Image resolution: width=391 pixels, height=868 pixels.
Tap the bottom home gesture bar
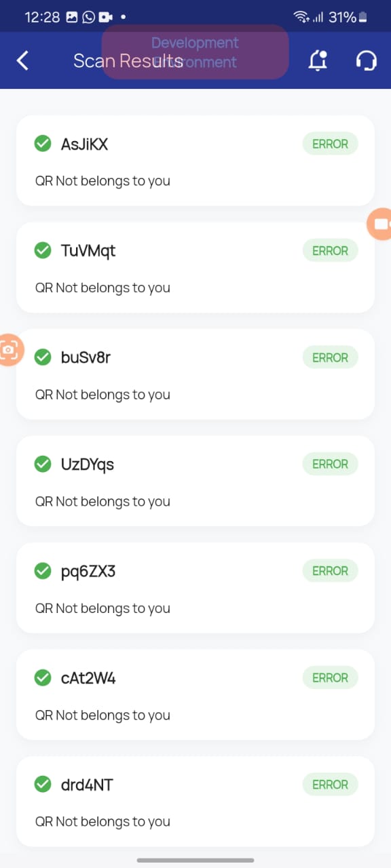click(x=195, y=860)
